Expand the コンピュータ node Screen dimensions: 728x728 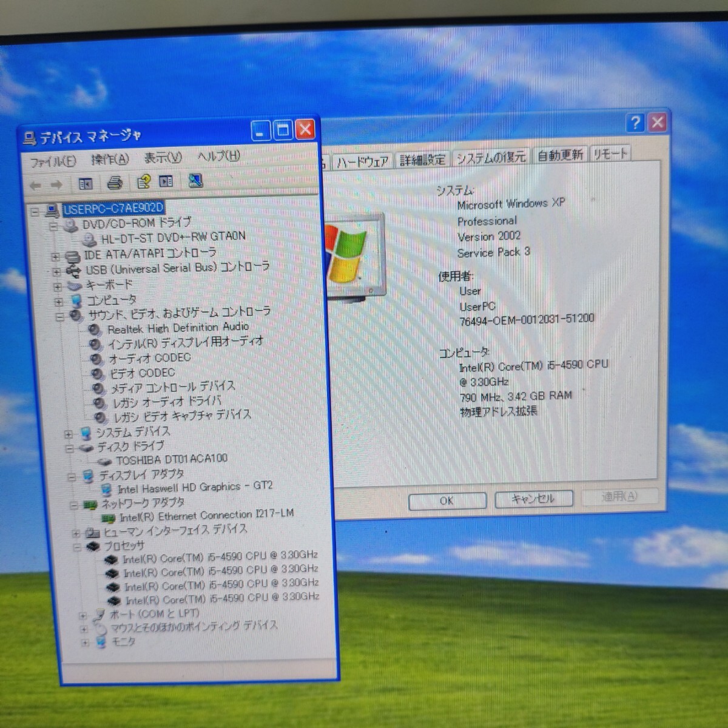tap(59, 302)
